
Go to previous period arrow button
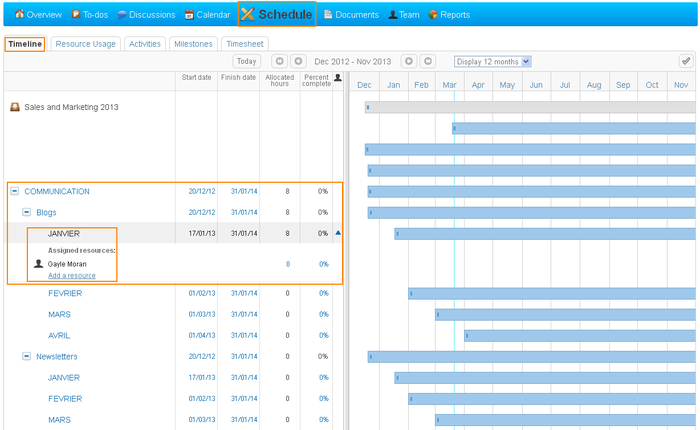click(298, 61)
